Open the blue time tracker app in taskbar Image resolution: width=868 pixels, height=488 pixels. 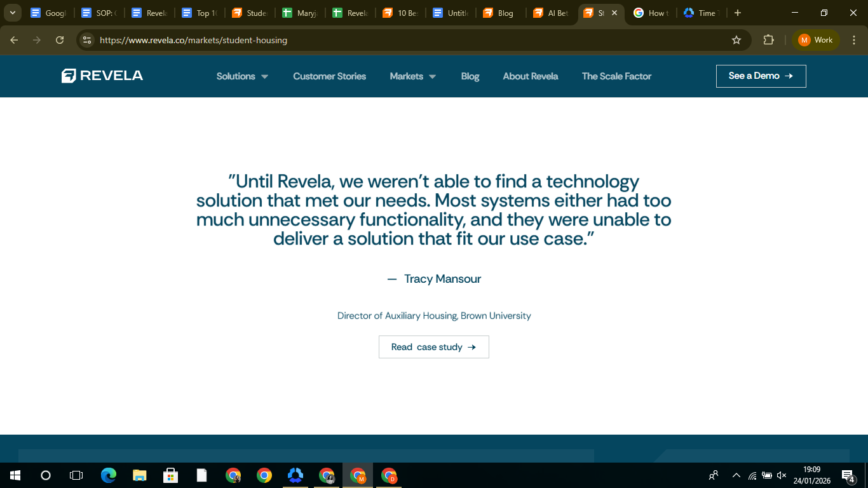[295, 475]
